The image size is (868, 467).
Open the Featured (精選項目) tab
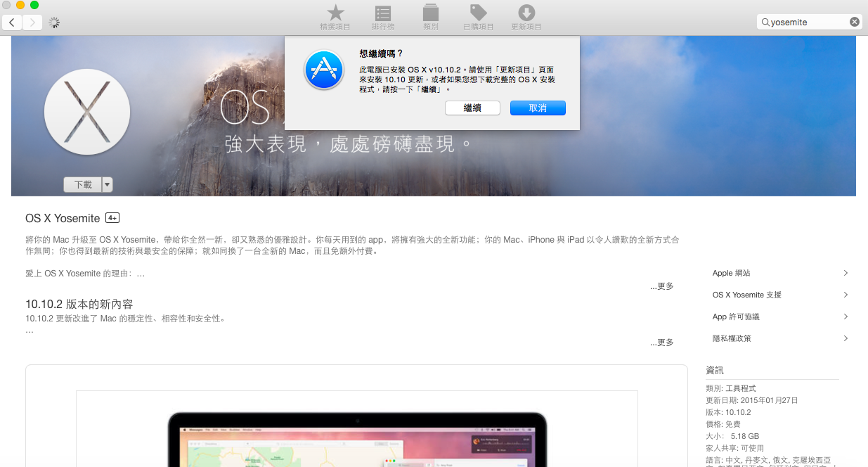click(335, 18)
